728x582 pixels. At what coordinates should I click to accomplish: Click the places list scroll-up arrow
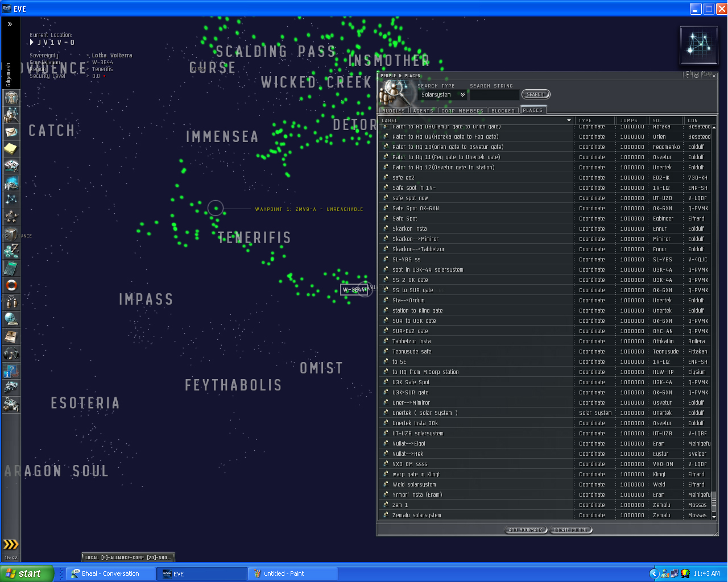714,127
